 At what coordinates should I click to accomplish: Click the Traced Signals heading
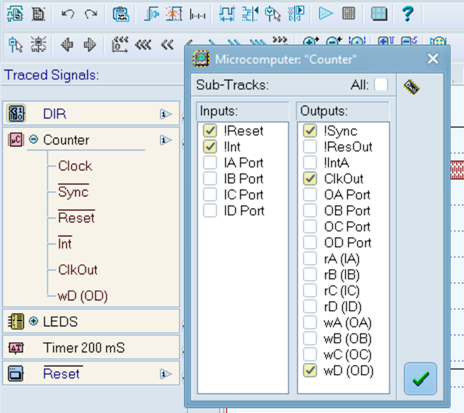coord(51,75)
